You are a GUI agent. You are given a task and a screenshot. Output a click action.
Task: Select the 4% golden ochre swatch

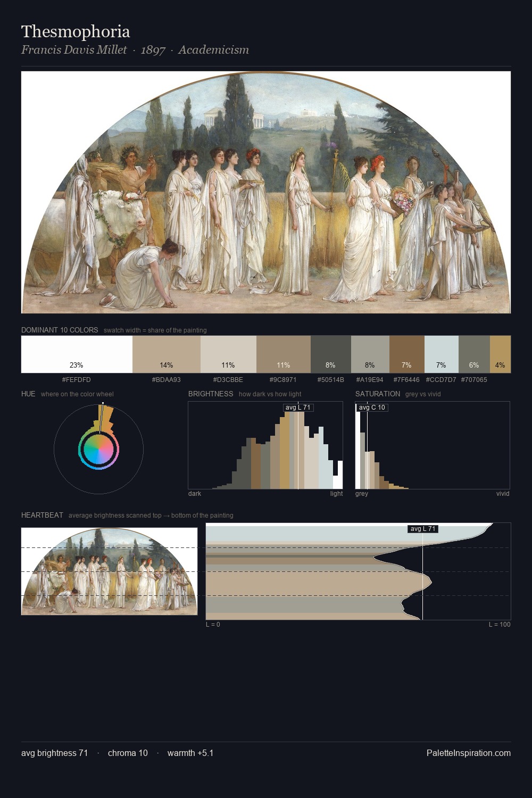[x=500, y=354]
